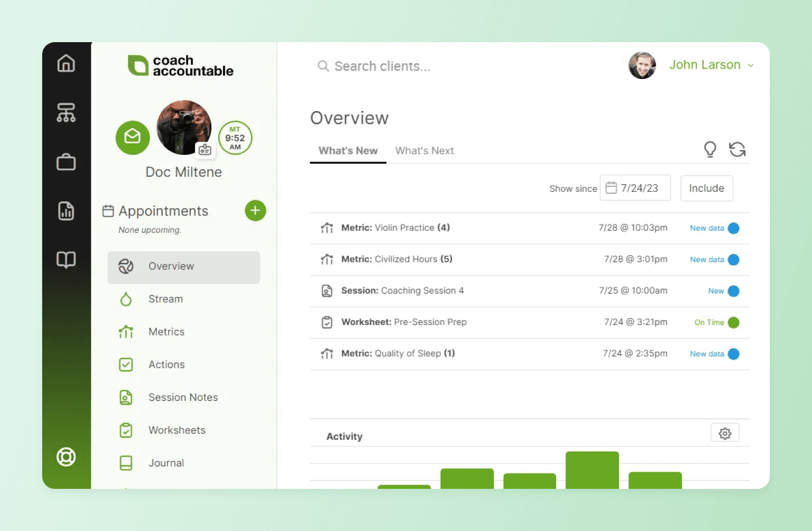Open the open-book library icon
The height and width of the screenshot is (531, 812).
coord(66,259)
